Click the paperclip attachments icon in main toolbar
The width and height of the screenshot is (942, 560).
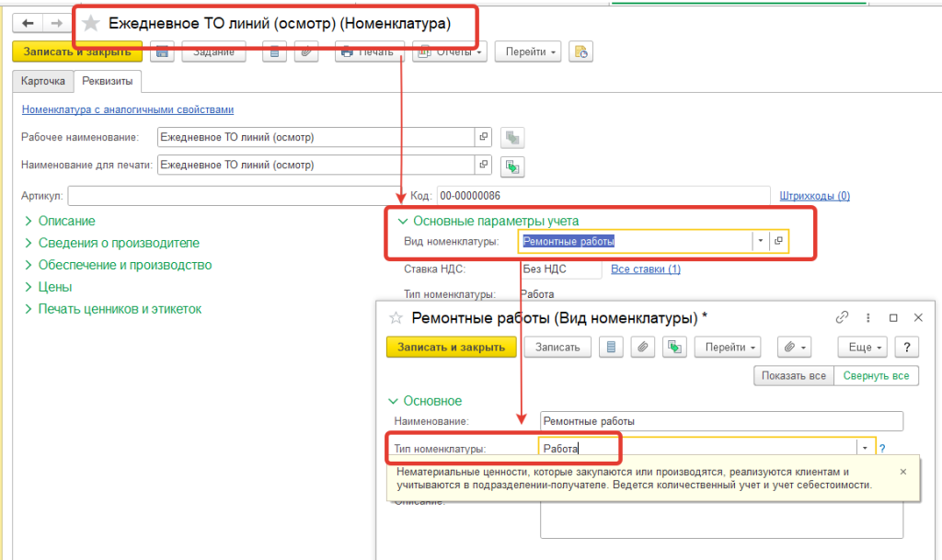coord(305,52)
